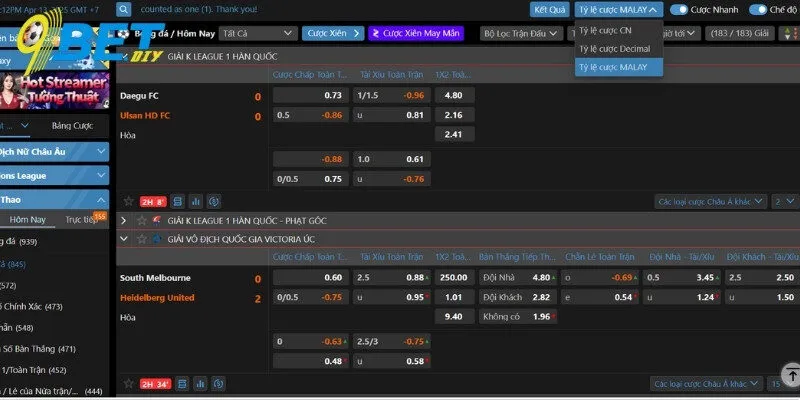Screen dimensions: 800x400
Task: Collapse the Thể Thao sidebar section
Action: point(54,199)
